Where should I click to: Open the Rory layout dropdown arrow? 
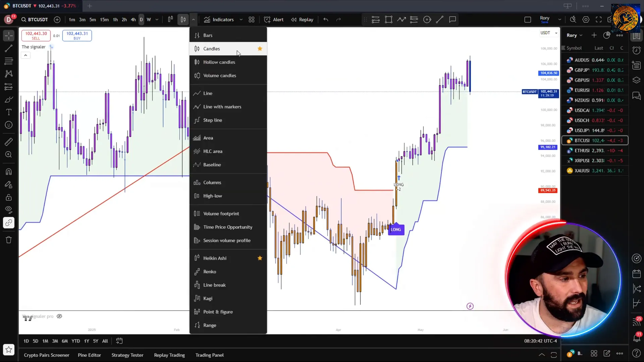click(559, 19)
